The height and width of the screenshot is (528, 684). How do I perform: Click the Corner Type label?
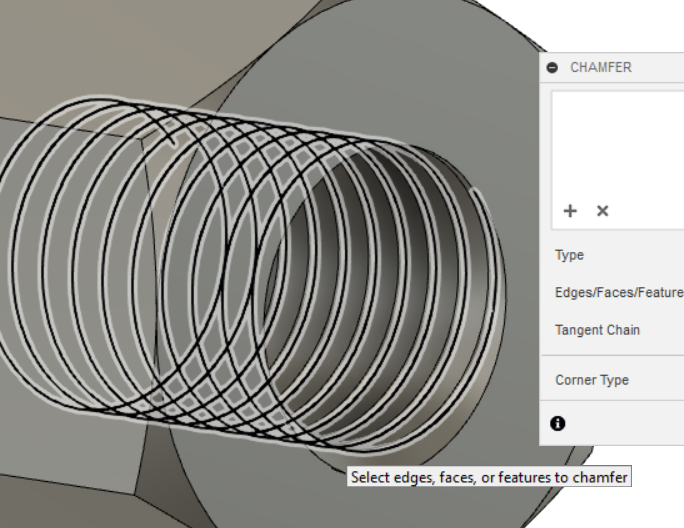(x=592, y=380)
